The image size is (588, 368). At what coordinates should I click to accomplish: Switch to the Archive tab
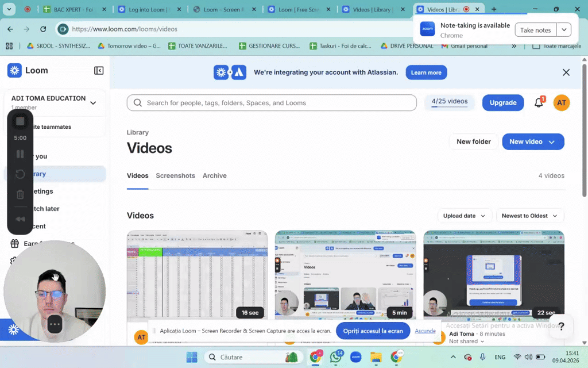[215, 176]
